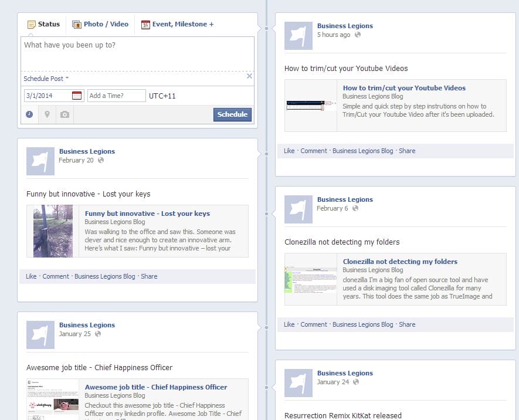Screen dimensions: 519x420
Task: Click the location pin icon below the date
Action: (x=48, y=114)
